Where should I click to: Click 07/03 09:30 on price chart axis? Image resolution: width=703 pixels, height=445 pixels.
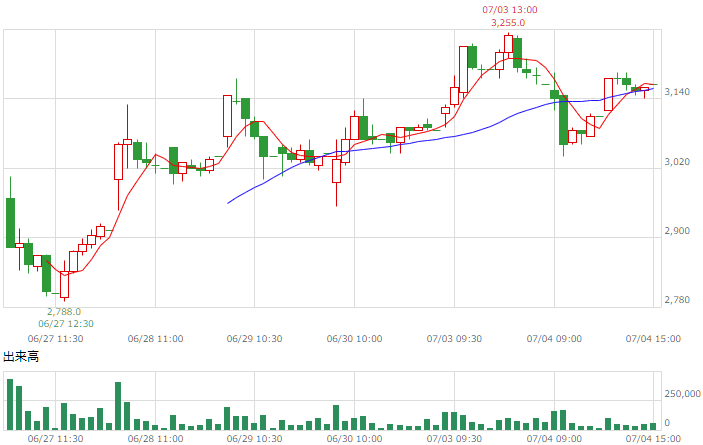click(454, 339)
